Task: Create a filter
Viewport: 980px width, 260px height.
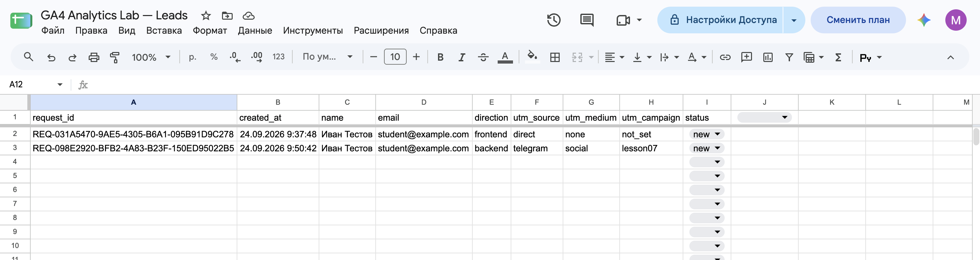Action: coord(789,57)
